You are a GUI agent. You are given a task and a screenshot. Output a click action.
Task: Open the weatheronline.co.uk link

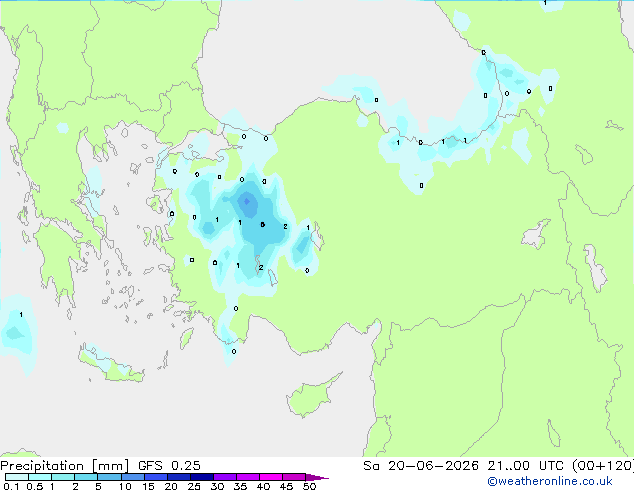pos(550,481)
